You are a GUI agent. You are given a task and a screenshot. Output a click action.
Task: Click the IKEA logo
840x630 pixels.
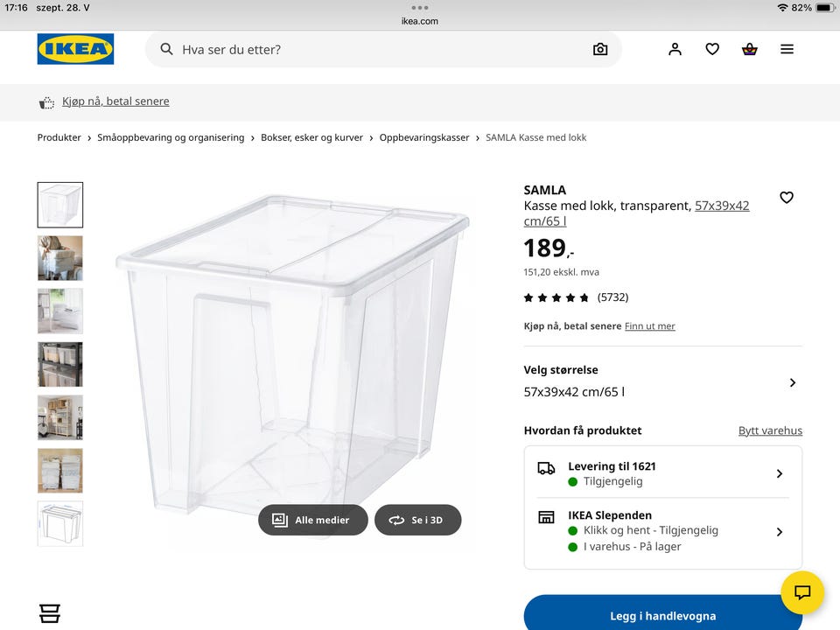(x=75, y=49)
